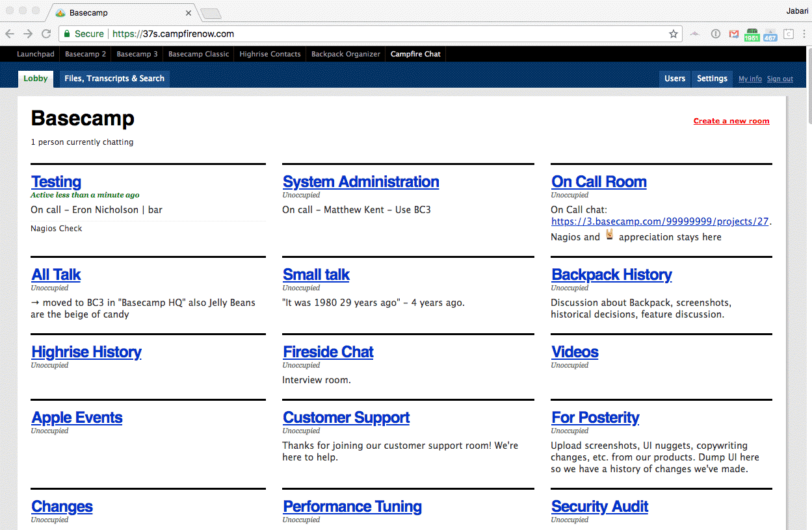The height and width of the screenshot is (530, 812).
Task: Select Campfire Chat in the top bar
Action: (x=415, y=54)
